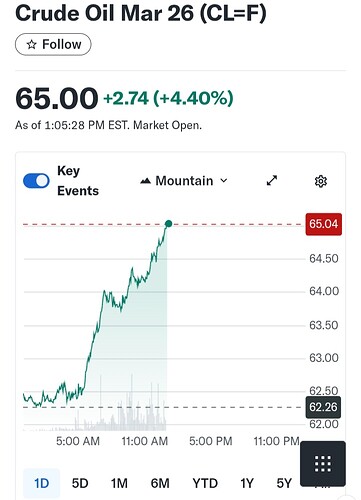This screenshot has height=500, width=361.
Task: Click chevron next to Mountain
Action: click(x=224, y=181)
